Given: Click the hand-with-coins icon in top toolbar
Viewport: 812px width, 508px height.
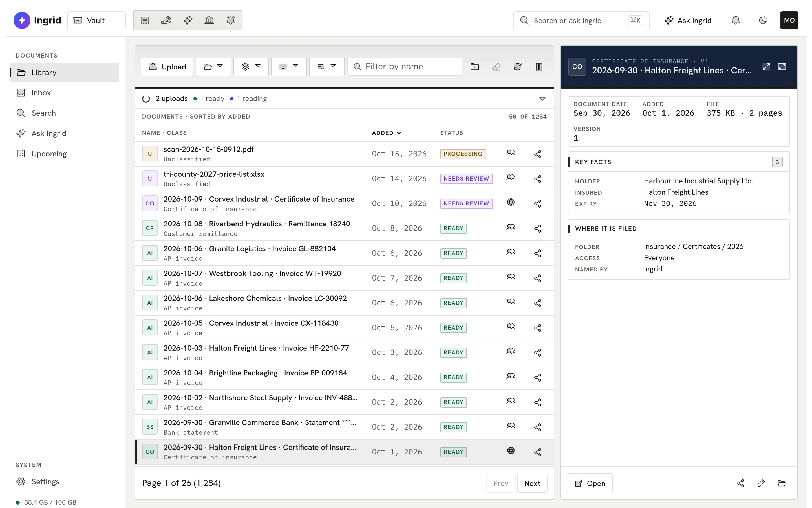Looking at the screenshot, I should point(166,21).
